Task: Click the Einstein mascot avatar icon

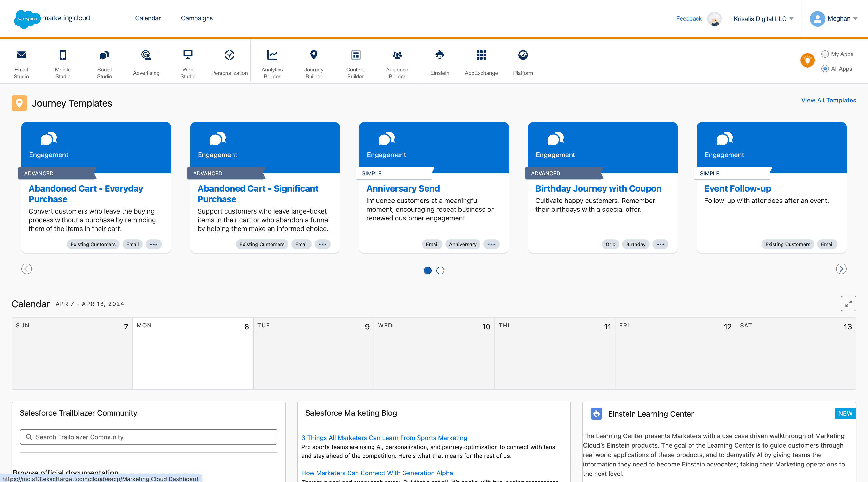Action: (x=714, y=19)
